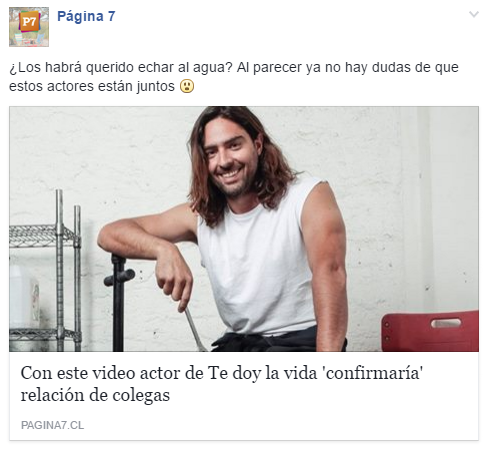490x453 pixels.
Task: Click the red chair in the photo
Action: 430,331
